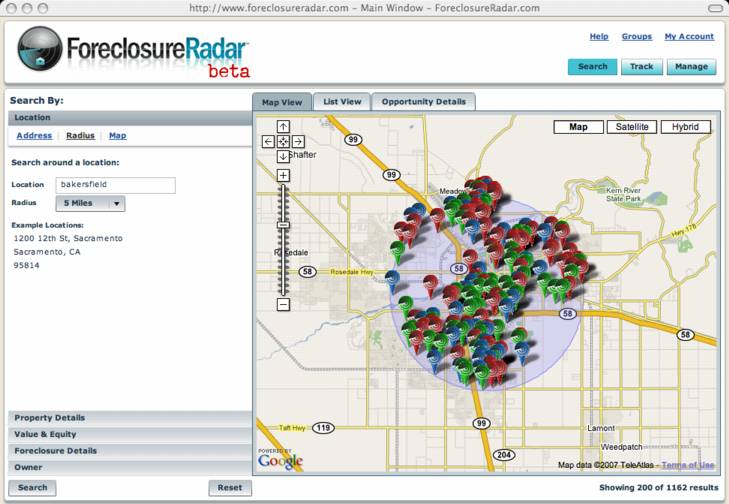Select the standard Map view type
This screenshot has height=504, width=729.
pos(578,127)
